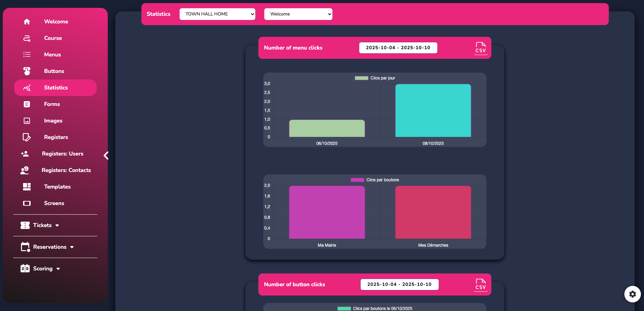Screen dimensions: 644x311
Task: Toggle the 'Clics par boutons' legend series
Action: click(375, 180)
